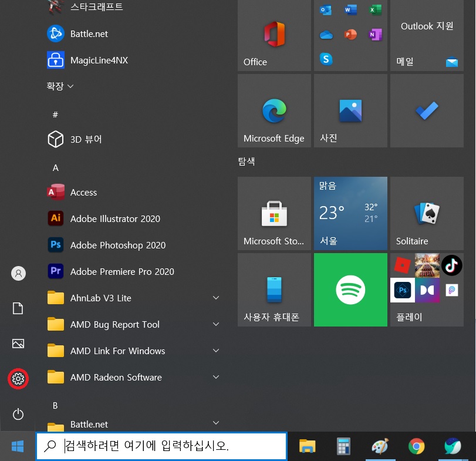Image resolution: width=476 pixels, height=461 pixels.
Task: Open Calculator from taskbar
Action: pos(343,446)
